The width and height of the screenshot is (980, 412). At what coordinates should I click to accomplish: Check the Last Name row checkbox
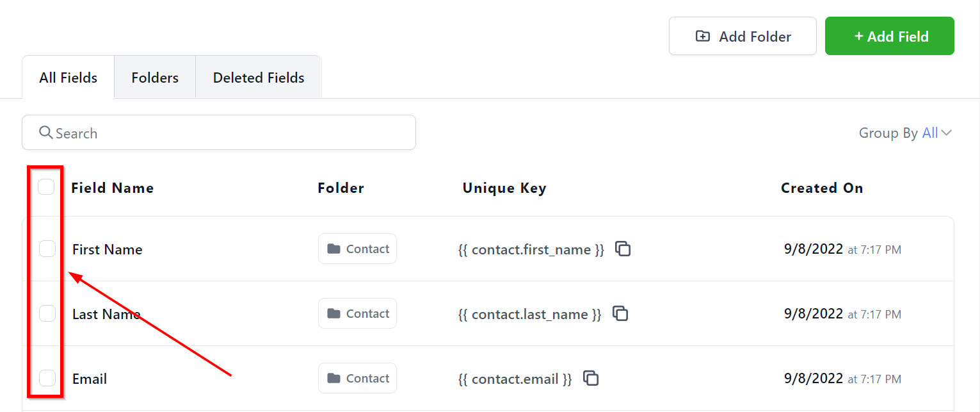[47, 313]
